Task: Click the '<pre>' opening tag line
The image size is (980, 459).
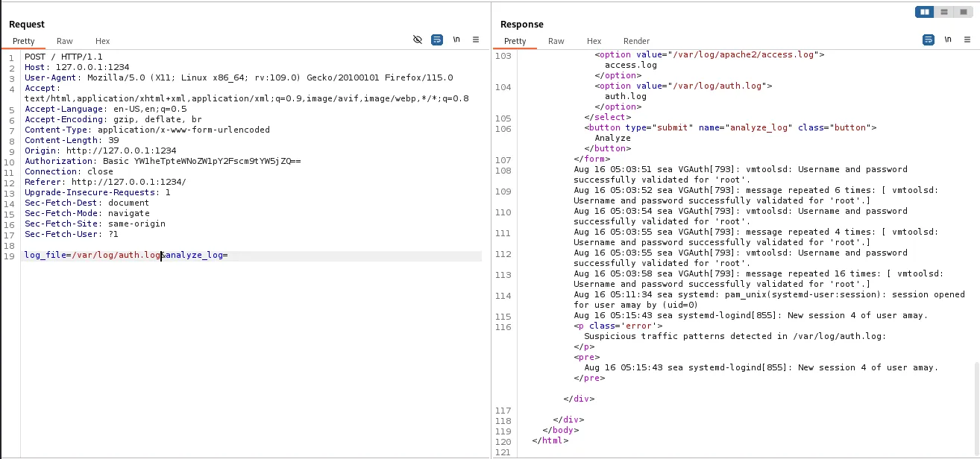Action: [x=586, y=357]
